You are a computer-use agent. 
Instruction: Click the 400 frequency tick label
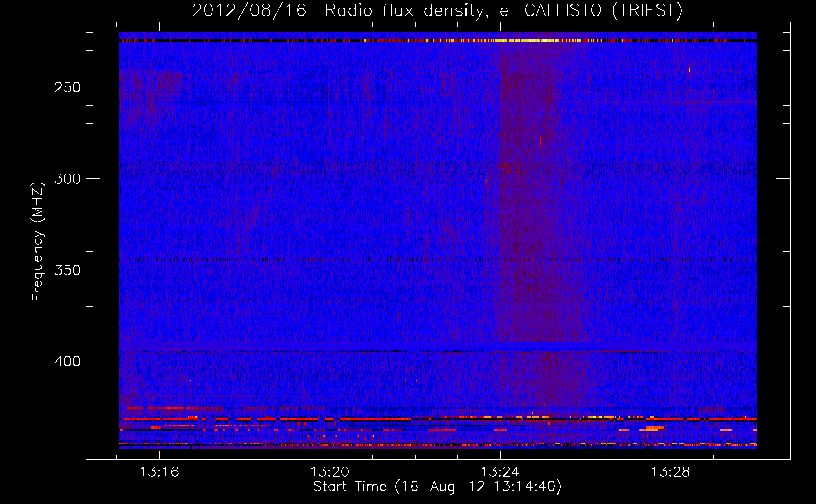tap(68, 361)
